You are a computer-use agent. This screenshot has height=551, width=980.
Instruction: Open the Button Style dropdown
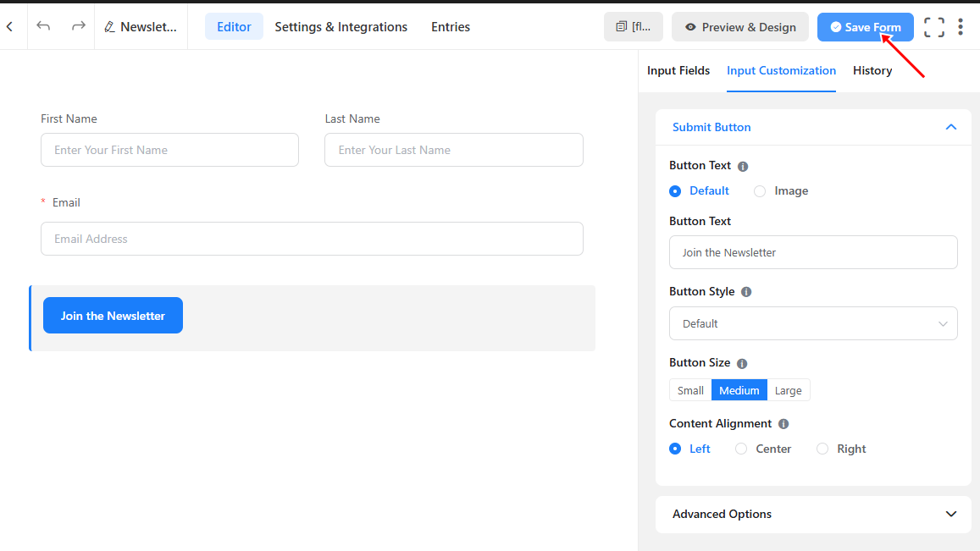pyautogui.click(x=813, y=323)
